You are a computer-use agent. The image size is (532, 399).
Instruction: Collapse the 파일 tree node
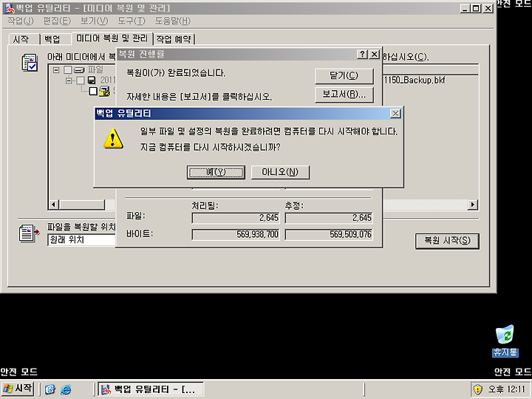[56, 70]
